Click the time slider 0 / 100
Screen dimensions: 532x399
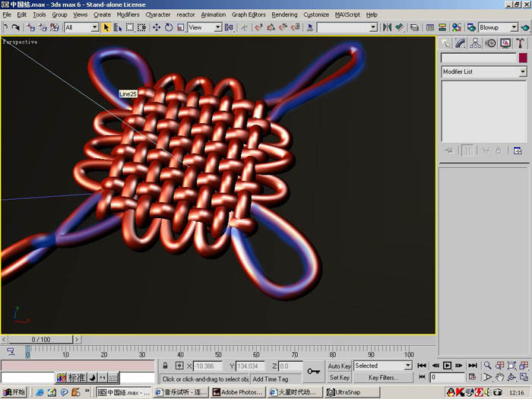click(41, 339)
